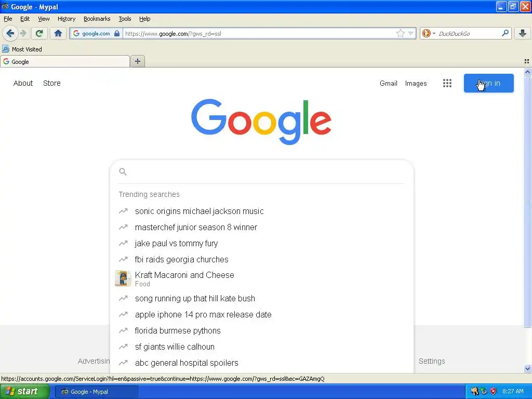Click the Advertising footer link

coord(94,361)
